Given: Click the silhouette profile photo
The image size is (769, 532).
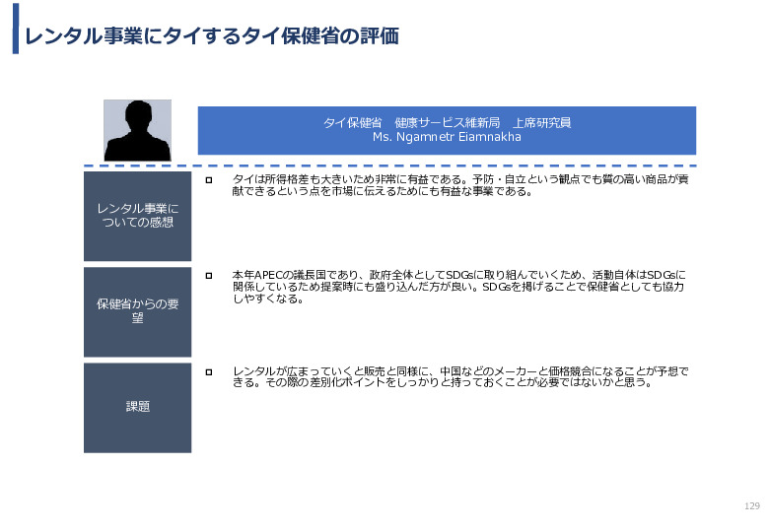Looking at the screenshot, I should [137, 130].
